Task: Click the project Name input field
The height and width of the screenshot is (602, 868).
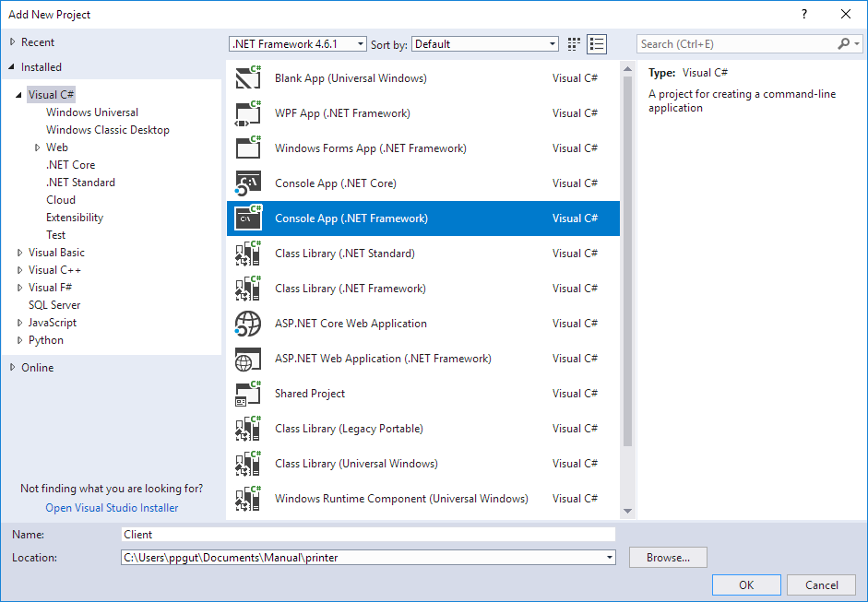Action: pyautogui.click(x=368, y=535)
